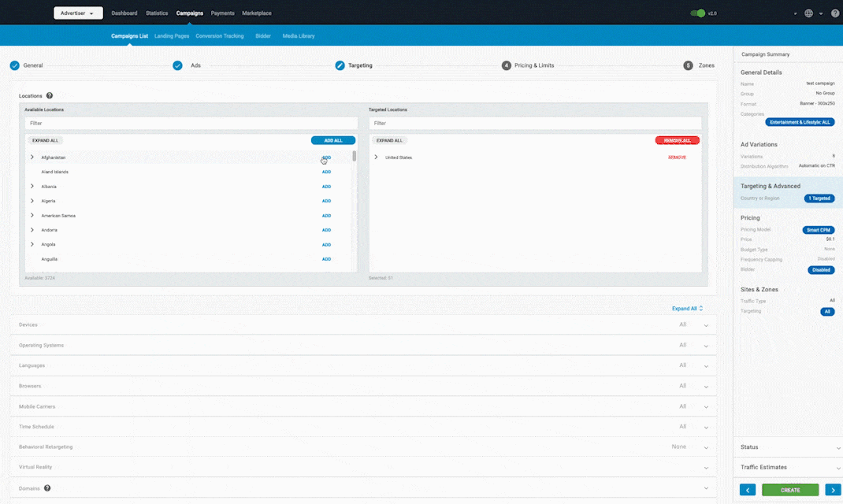
Task: Expand the Afghanistan location tree item
Action: coord(32,157)
